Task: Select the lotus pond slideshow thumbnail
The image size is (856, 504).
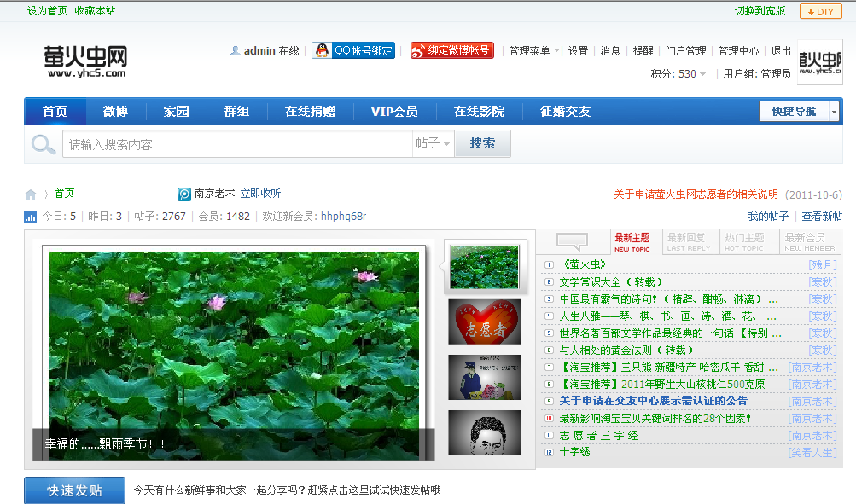Action: coord(485,266)
